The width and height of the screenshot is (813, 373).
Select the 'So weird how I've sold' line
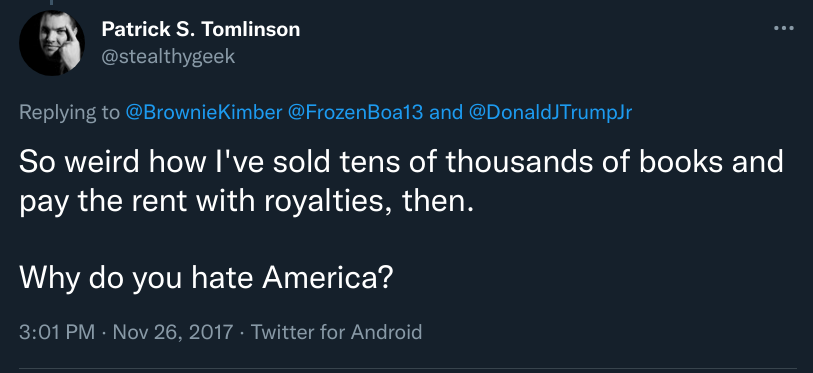coord(401,162)
